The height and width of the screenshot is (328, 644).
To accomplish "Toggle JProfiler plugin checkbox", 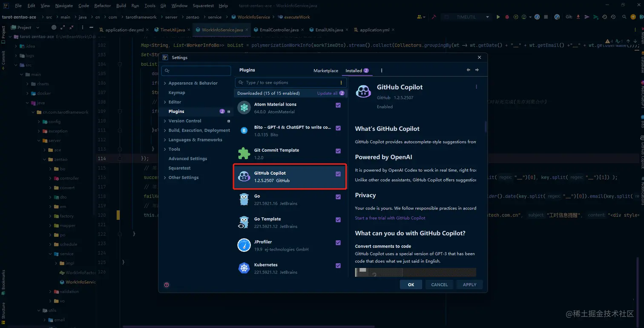I will coord(338,243).
